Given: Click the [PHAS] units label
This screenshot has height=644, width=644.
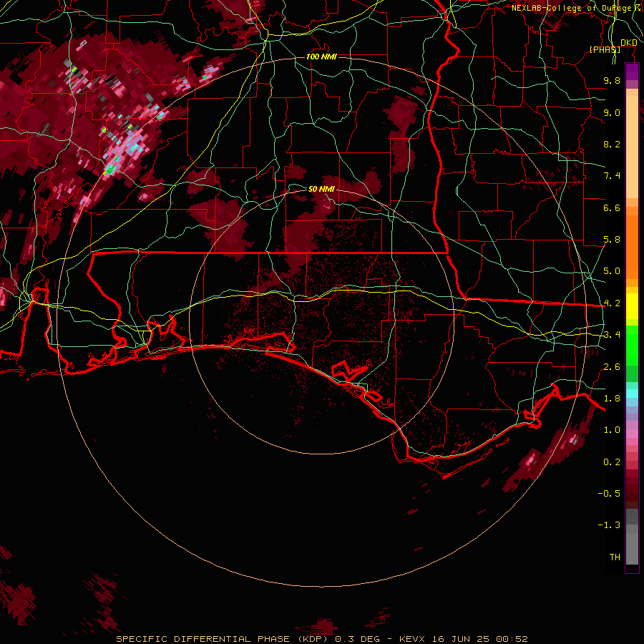Looking at the screenshot, I should (605, 49).
